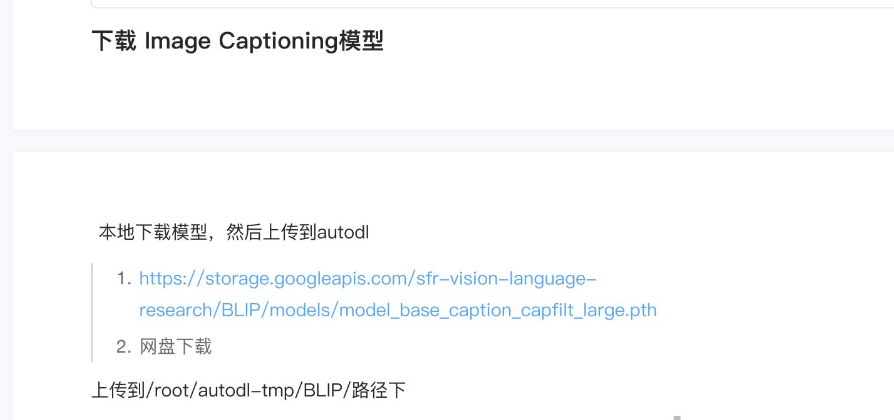Click list number 2 before 网盘下载
Screen dimensions: 894x420
pyautogui.click(x=124, y=346)
